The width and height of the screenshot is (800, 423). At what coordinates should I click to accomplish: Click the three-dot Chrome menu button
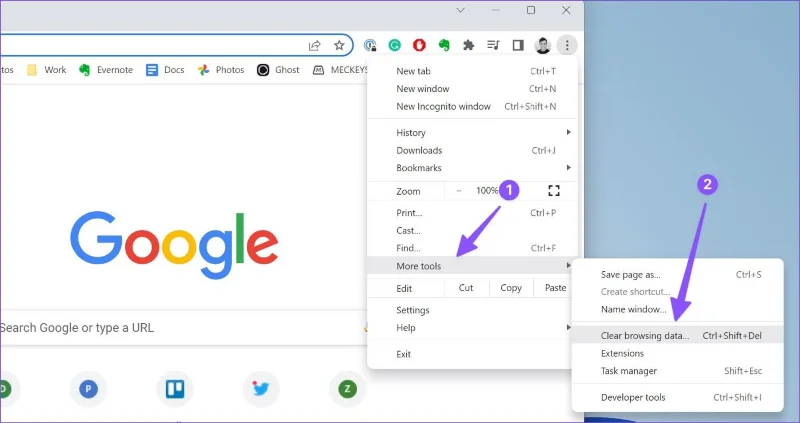(x=567, y=45)
